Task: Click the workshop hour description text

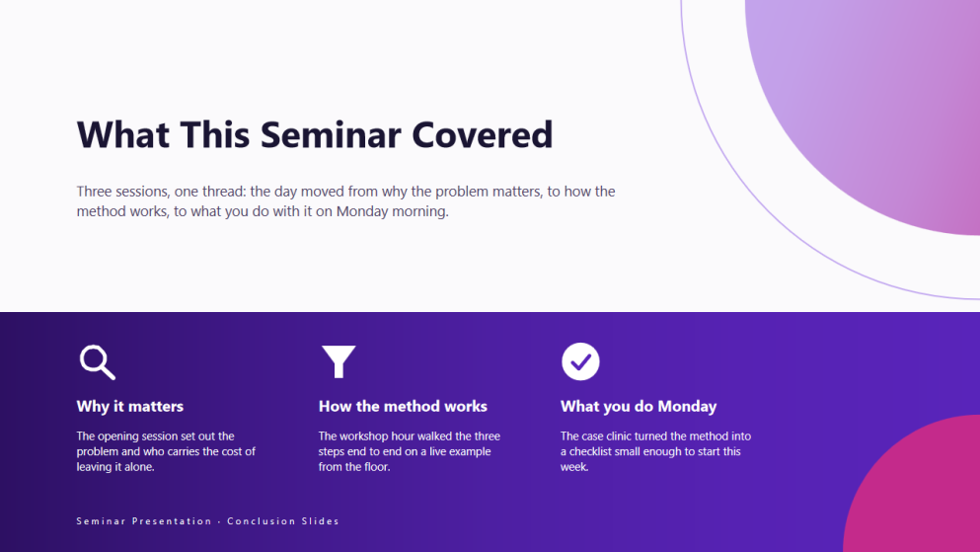Action: click(x=409, y=451)
